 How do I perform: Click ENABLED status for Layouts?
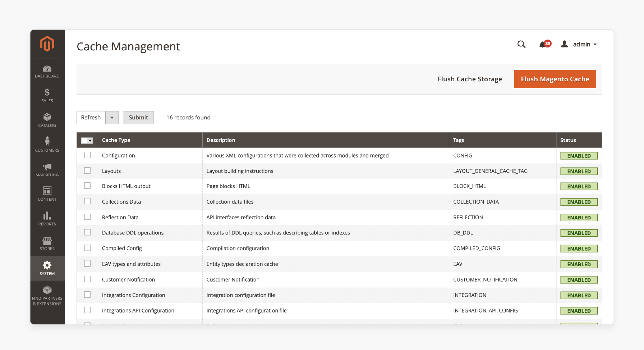[x=579, y=171]
